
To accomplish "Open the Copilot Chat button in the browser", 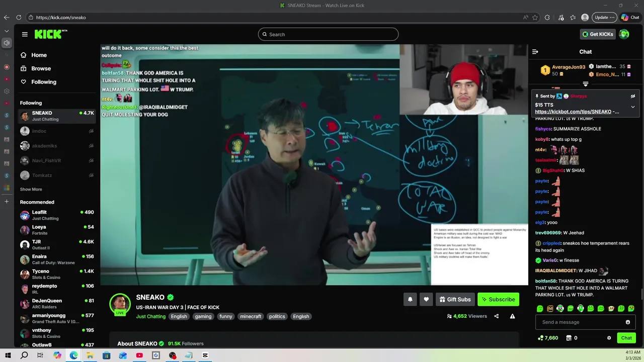I will click(x=630, y=17).
